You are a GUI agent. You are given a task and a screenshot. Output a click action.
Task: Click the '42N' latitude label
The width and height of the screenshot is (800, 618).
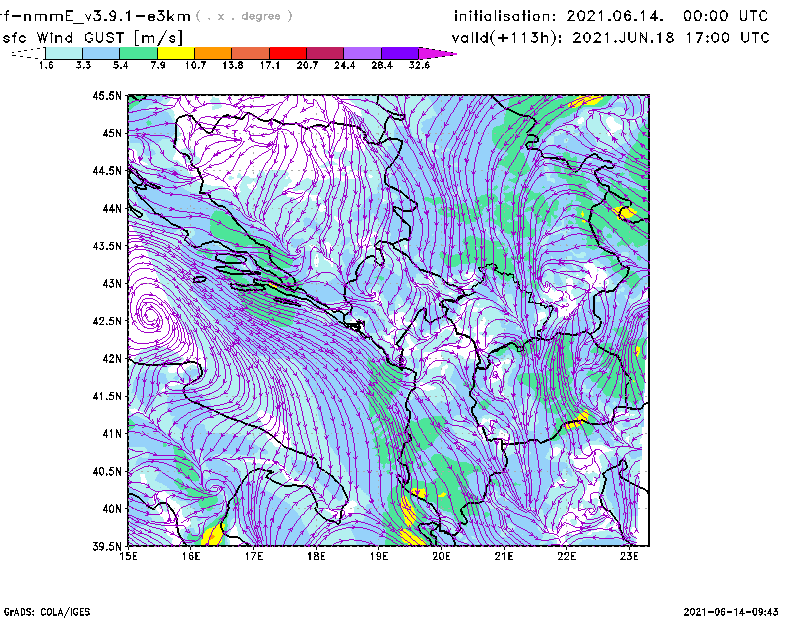pyautogui.click(x=112, y=359)
